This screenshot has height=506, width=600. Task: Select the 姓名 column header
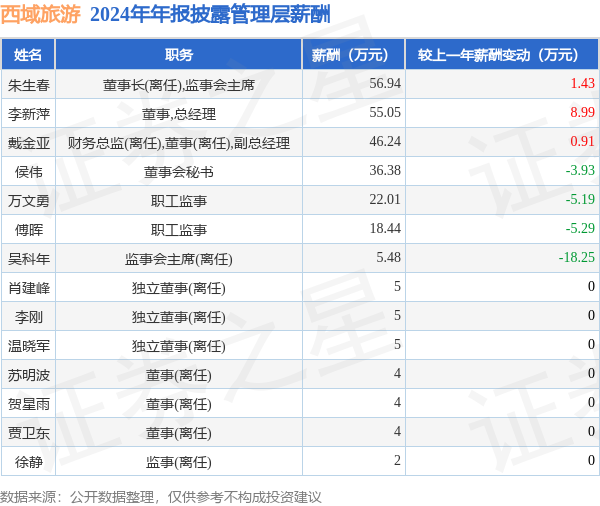tap(28, 55)
